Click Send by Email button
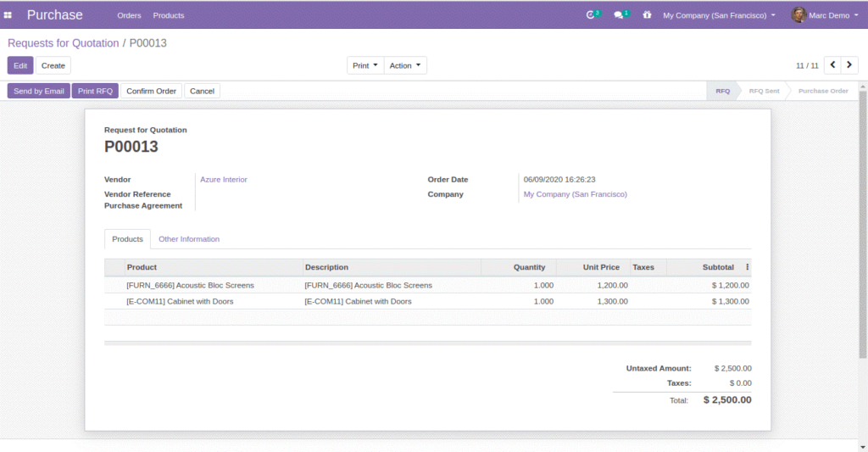This screenshot has width=868, height=452. point(39,91)
